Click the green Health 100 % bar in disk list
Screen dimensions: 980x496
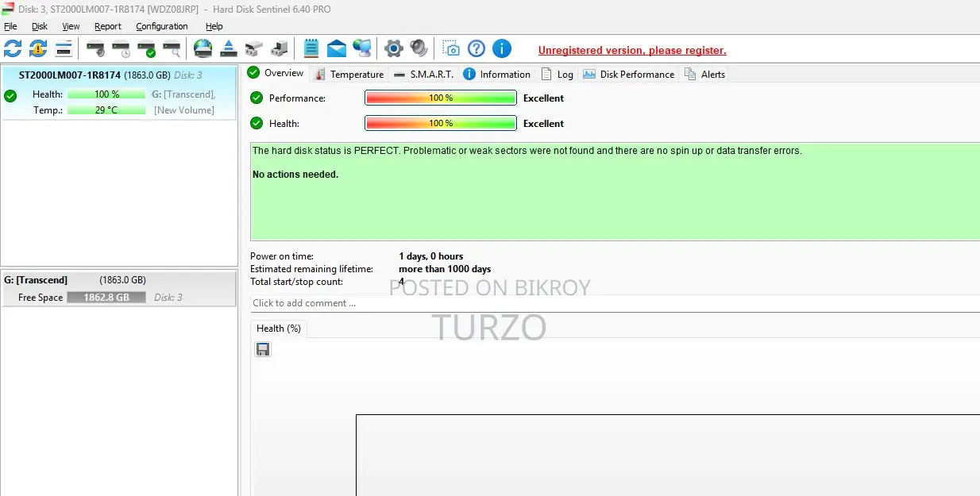click(107, 94)
